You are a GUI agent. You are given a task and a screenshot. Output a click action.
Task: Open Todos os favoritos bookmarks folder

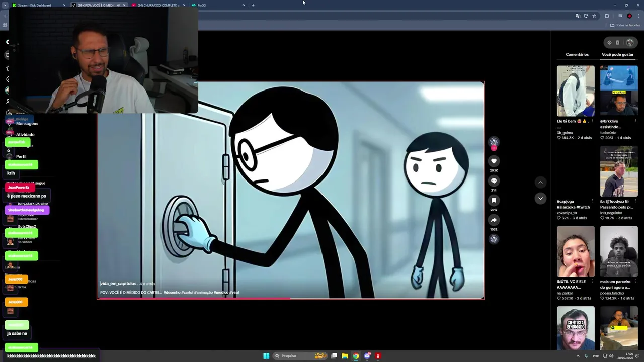point(625,25)
